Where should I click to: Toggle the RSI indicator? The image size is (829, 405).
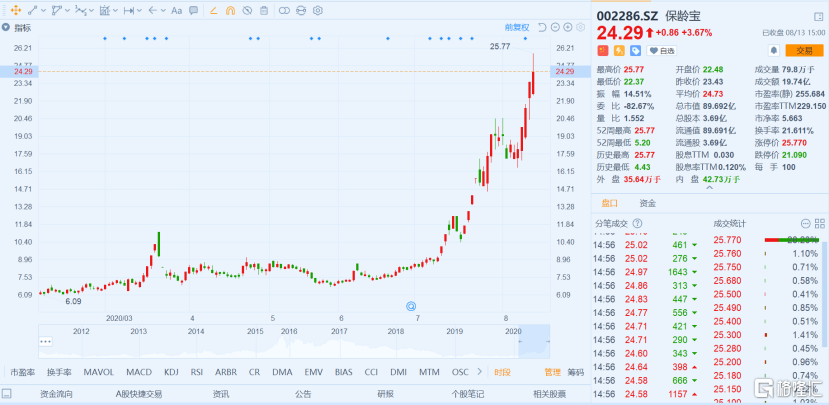click(197, 372)
